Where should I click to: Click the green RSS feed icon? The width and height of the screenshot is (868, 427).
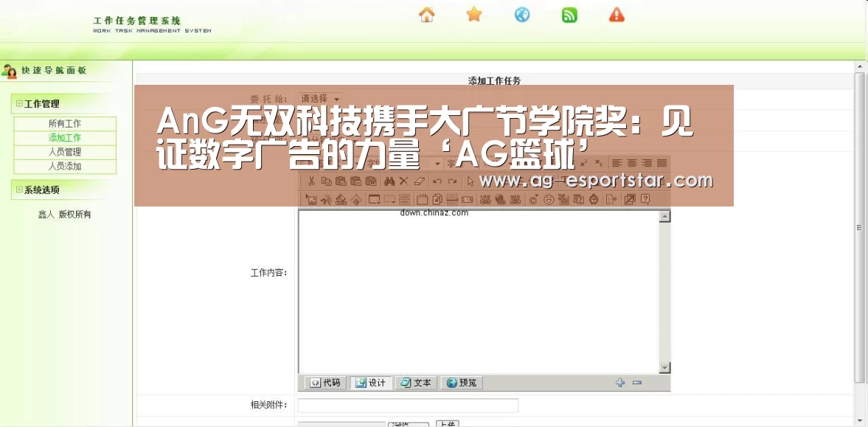pos(569,15)
